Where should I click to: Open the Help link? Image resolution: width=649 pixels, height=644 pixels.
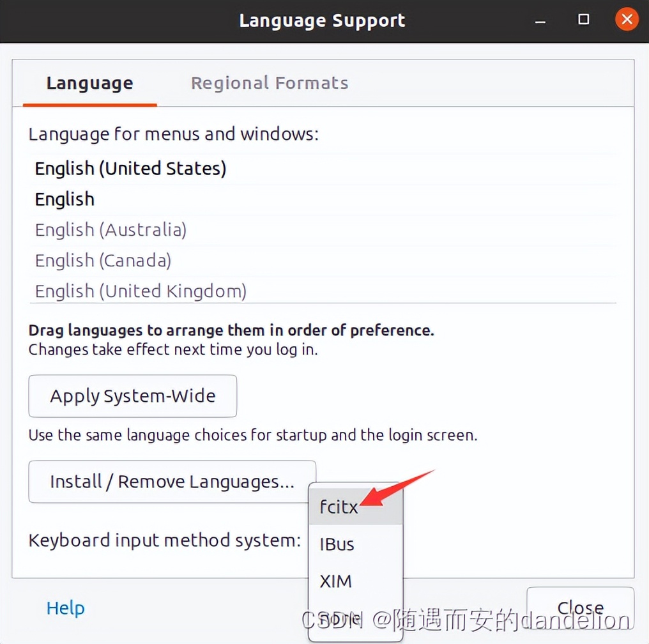[65, 608]
